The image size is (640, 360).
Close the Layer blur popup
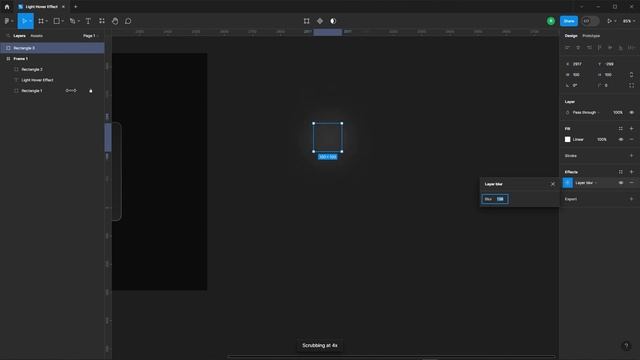(x=553, y=184)
